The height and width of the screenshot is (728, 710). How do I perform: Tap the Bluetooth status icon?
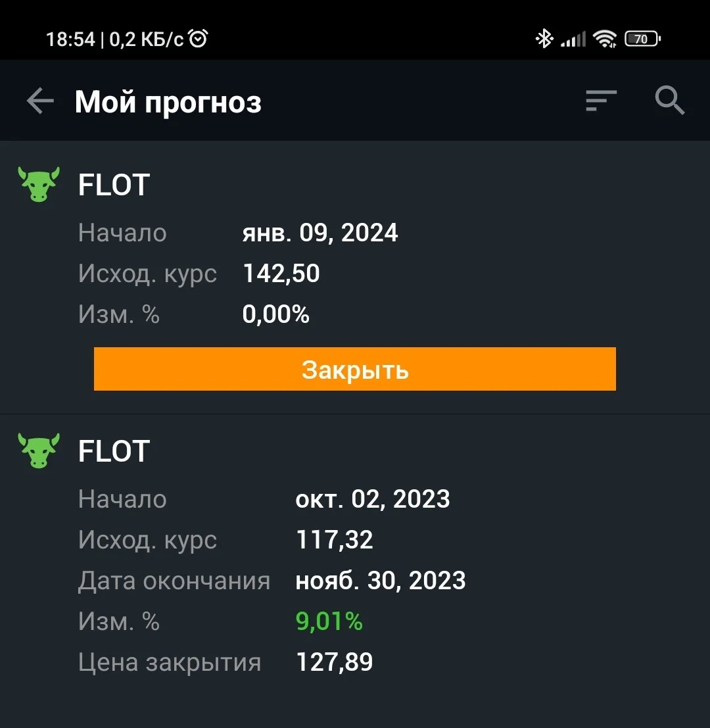(544, 39)
